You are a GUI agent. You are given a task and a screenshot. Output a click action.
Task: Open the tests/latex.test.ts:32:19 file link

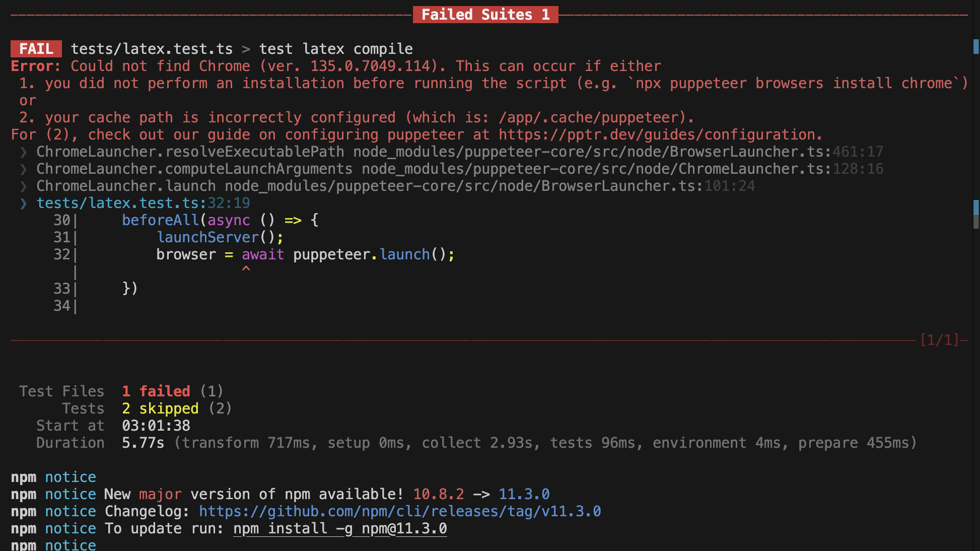[x=143, y=203]
